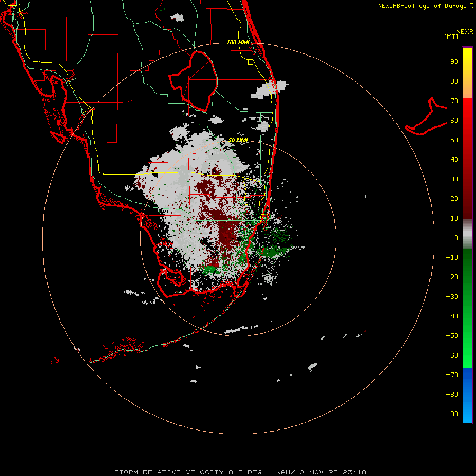Click the positive 20 scale value
Viewport: 476px width, 476px height.
point(454,198)
